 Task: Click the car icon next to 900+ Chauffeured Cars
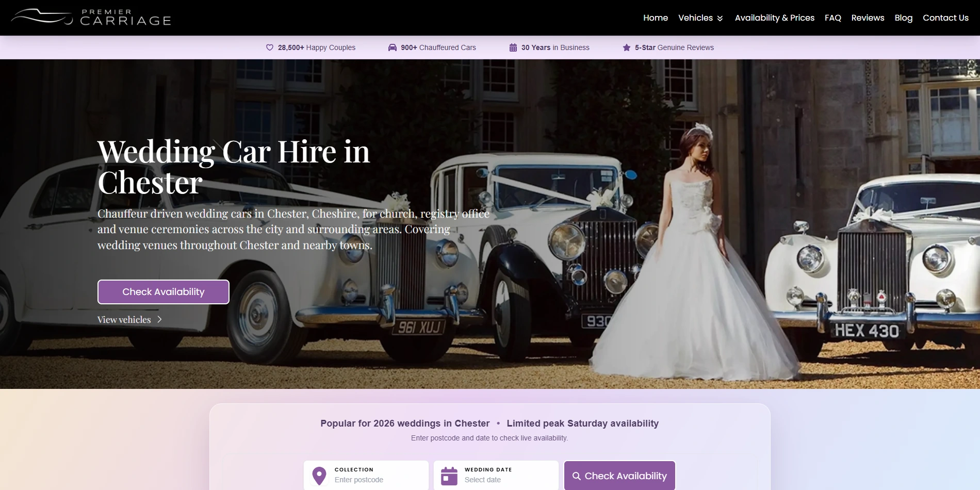click(391, 47)
